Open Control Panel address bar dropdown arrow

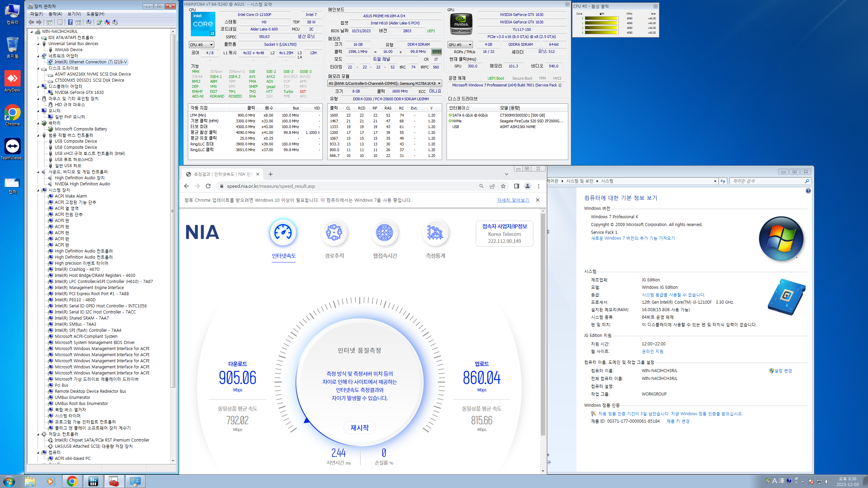point(715,181)
